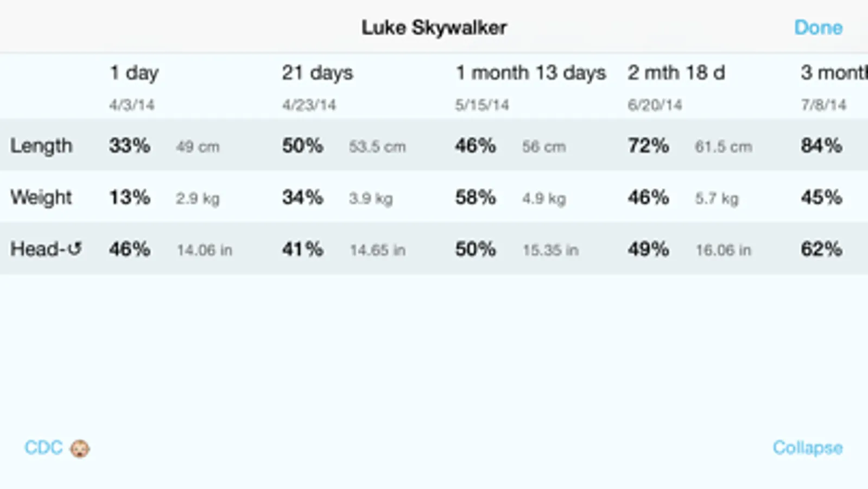Image resolution: width=868 pixels, height=489 pixels.
Task: Collapse the measurements table
Action: coord(807,448)
